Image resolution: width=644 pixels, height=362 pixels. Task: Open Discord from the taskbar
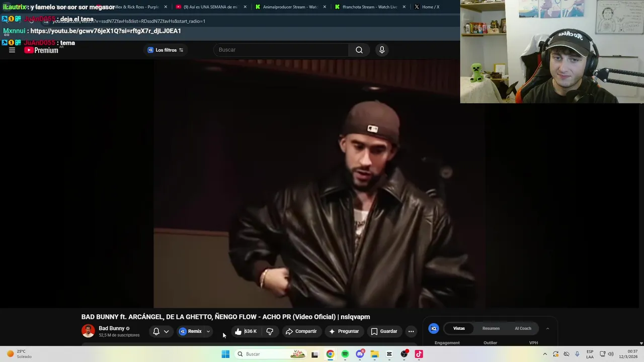pos(360,354)
